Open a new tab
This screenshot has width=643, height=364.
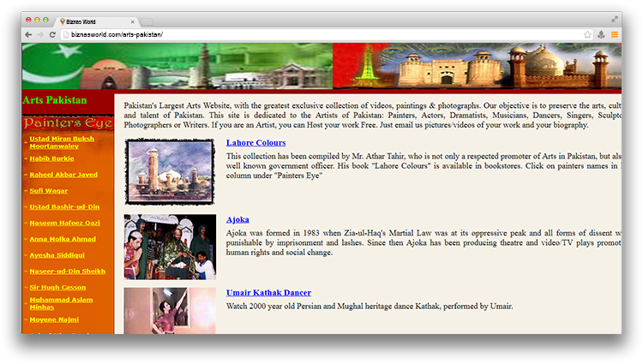point(147,21)
